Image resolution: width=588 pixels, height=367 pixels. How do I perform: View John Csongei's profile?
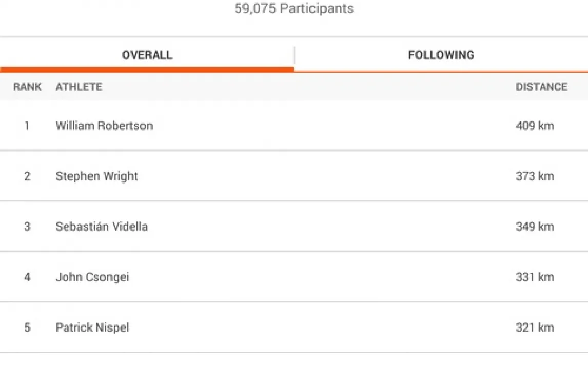(92, 277)
